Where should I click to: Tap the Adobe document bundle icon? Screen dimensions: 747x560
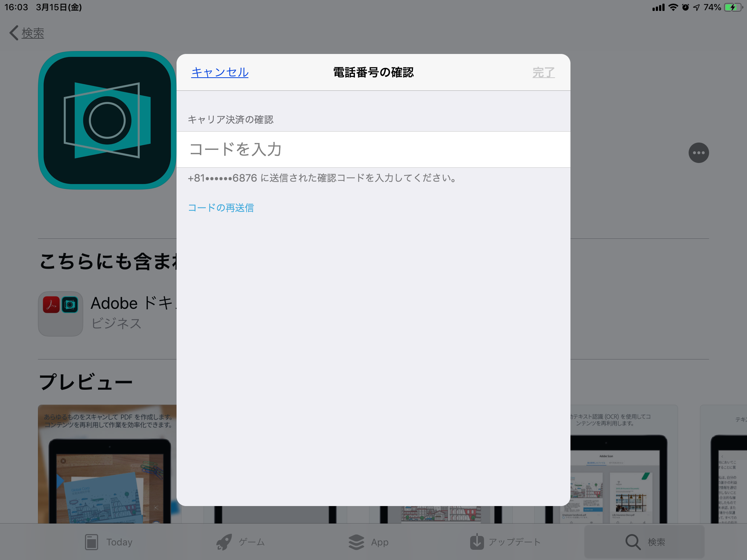pyautogui.click(x=61, y=314)
